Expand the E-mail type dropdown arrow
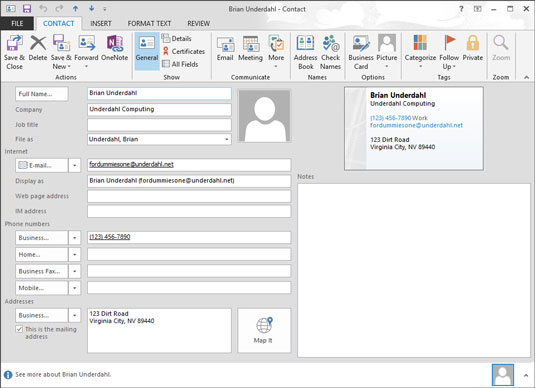This screenshot has height=388, width=535. click(x=74, y=166)
